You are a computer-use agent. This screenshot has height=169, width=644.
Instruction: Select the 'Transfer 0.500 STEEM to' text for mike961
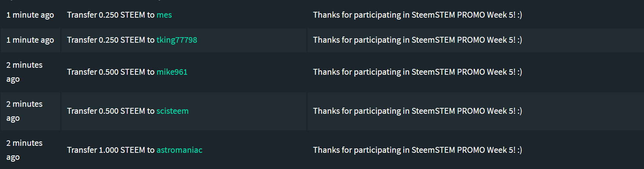pos(111,72)
